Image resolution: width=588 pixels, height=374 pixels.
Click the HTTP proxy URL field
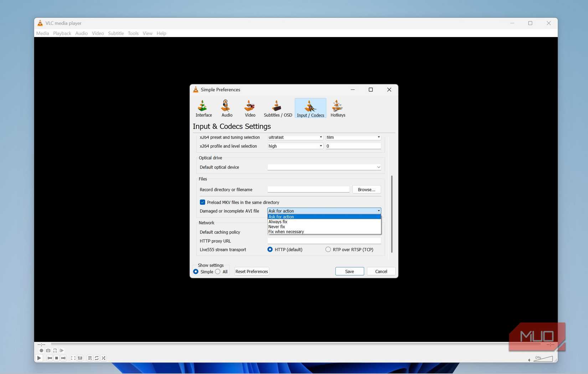pos(324,241)
